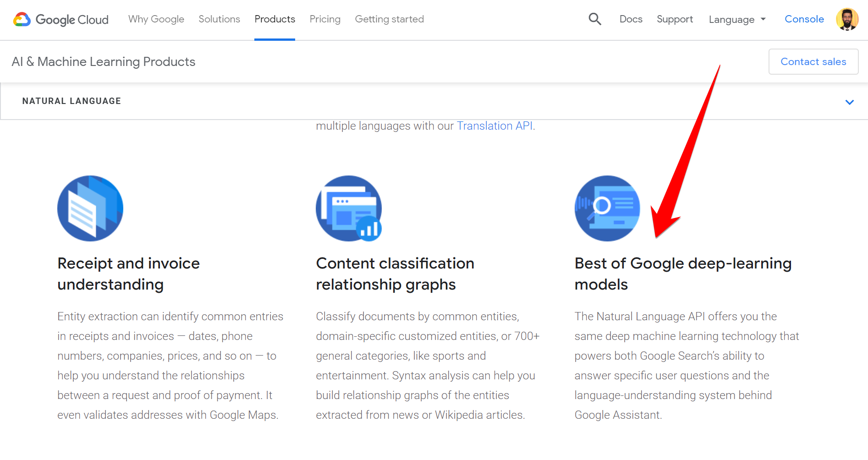Collapse the Natural Language section chevron
Viewport: 868px width, 460px height.
[850, 102]
